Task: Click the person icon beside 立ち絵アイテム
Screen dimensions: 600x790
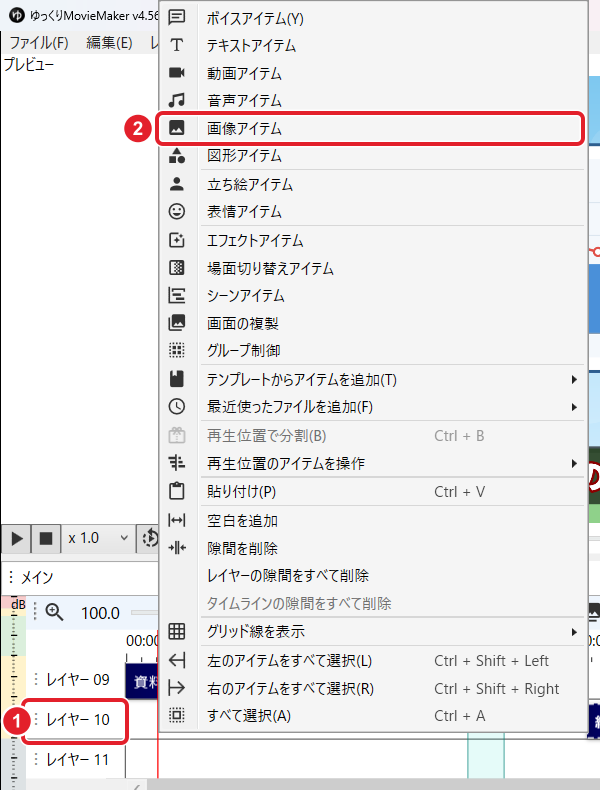Action: tap(176, 184)
